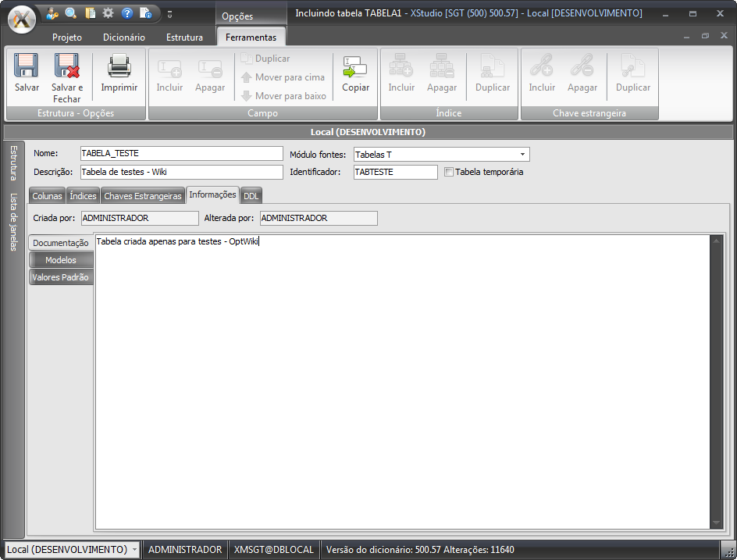
Task: Click Mover para cima
Action: tap(283, 77)
